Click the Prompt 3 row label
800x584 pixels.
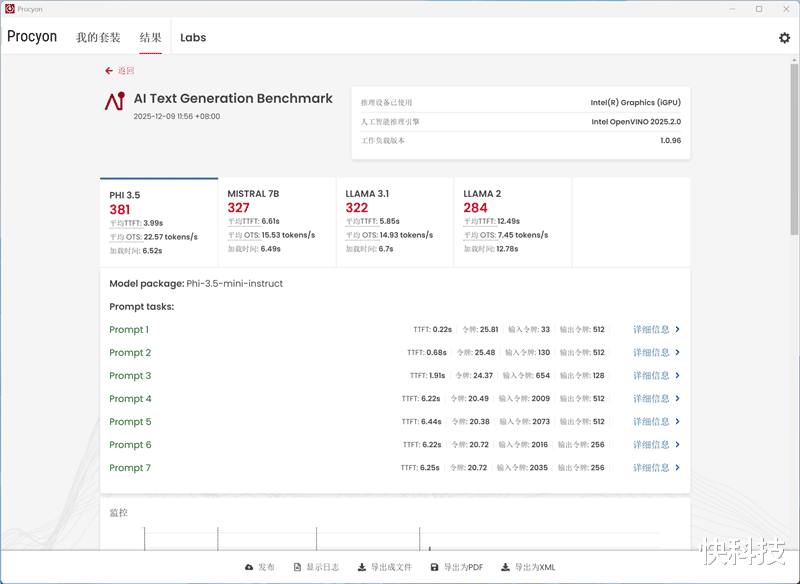[x=130, y=376]
